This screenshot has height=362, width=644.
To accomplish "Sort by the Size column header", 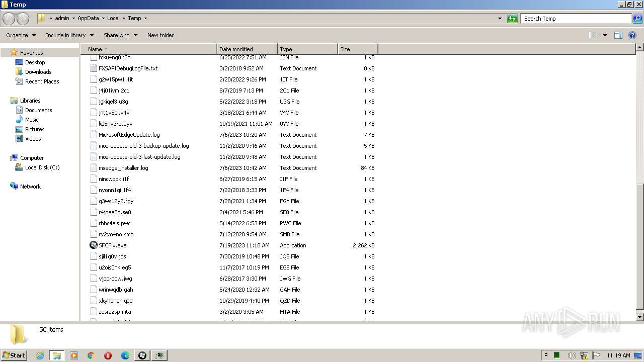I will coord(358,49).
